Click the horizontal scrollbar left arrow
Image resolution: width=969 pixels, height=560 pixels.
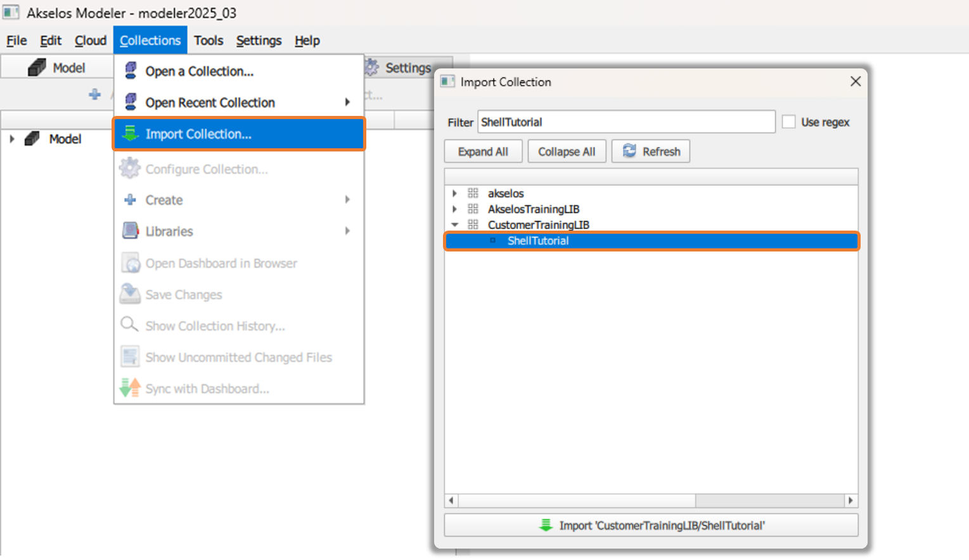[x=451, y=500]
